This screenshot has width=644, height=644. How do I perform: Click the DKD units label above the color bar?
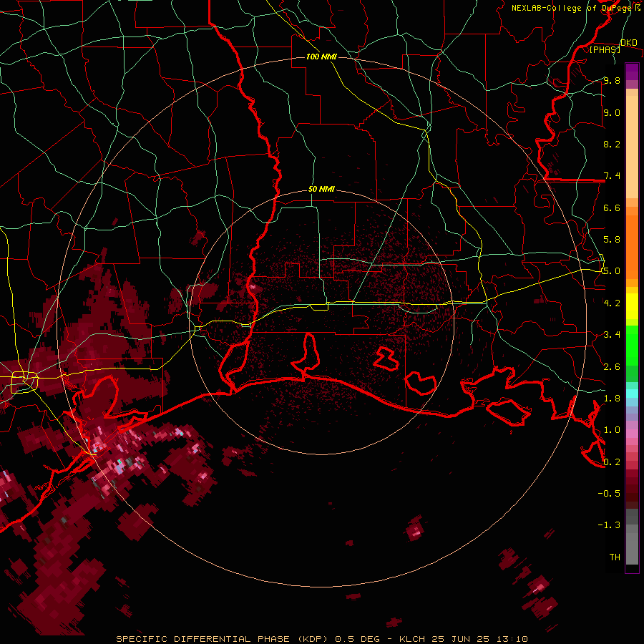click(628, 42)
